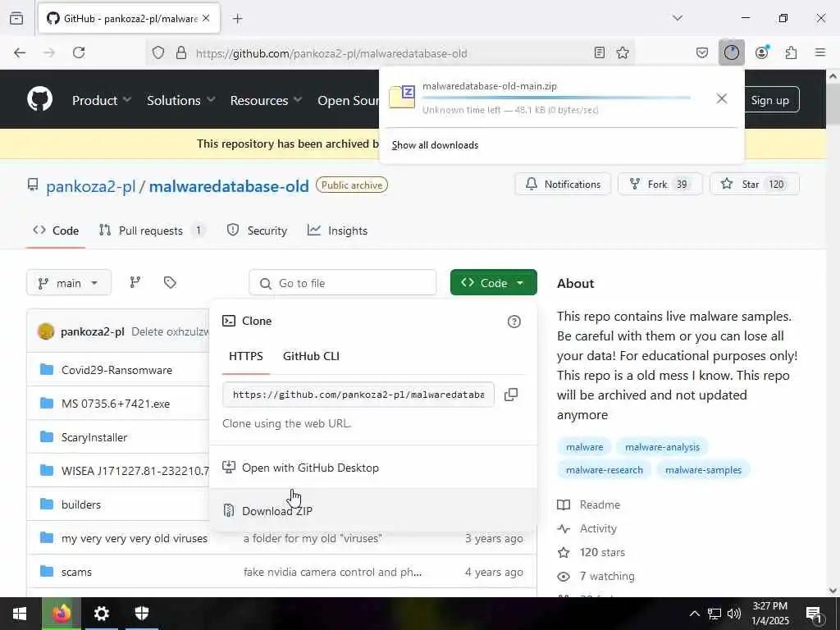Click the browser address bar
The width and height of the screenshot is (840, 630).
[392, 52]
